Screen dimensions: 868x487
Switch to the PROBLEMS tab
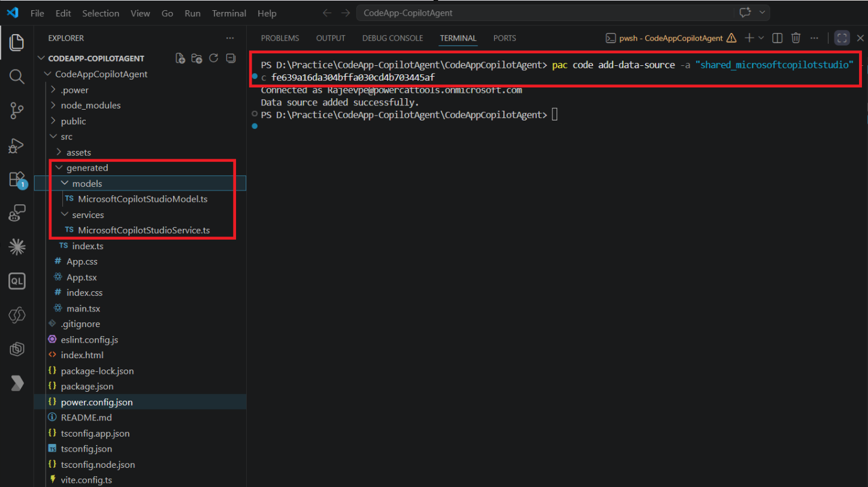(280, 38)
